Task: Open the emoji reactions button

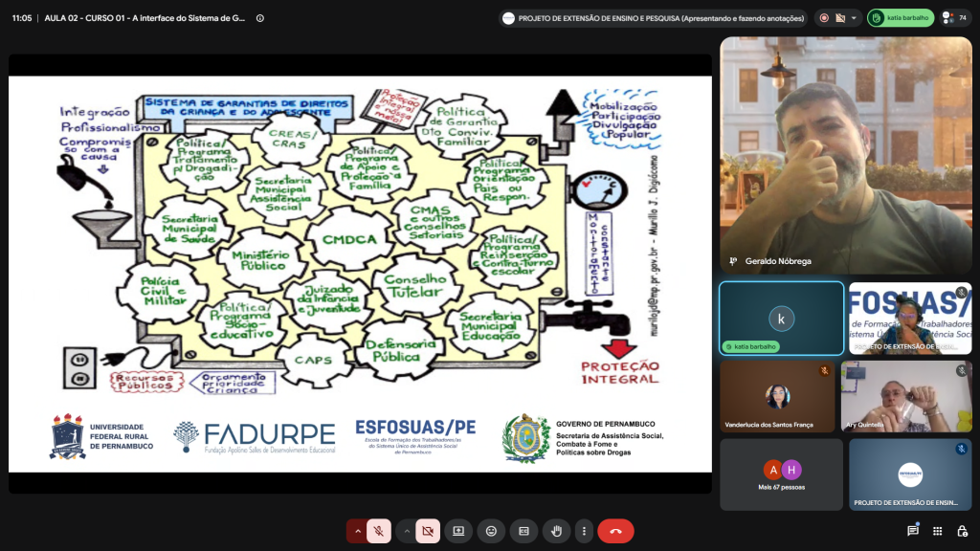Action: [491, 531]
